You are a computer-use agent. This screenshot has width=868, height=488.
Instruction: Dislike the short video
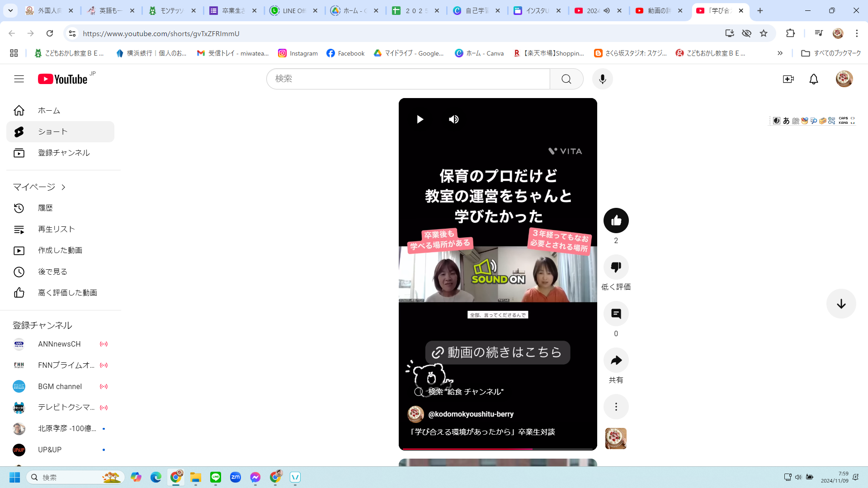(x=616, y=267)
